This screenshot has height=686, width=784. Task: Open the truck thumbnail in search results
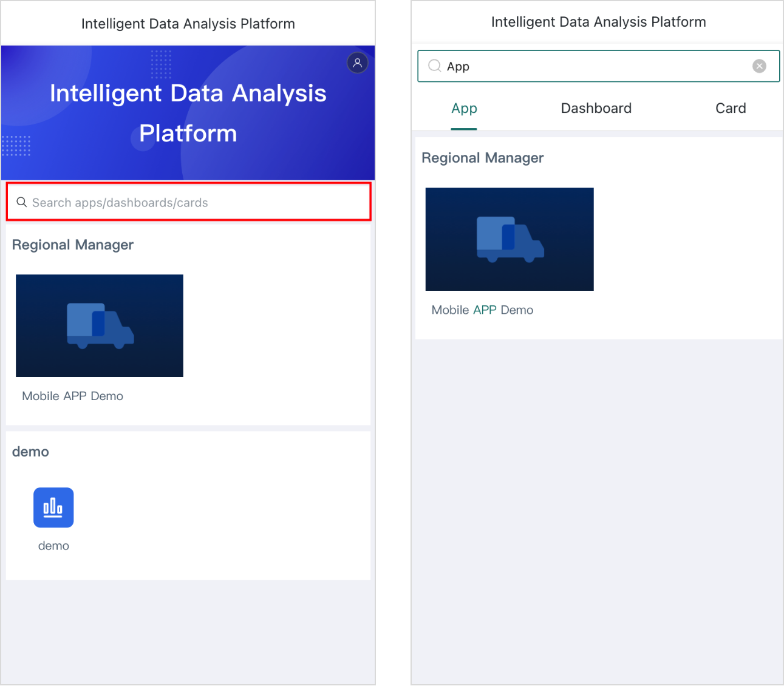pyautogui.click(x=510, y=239)
